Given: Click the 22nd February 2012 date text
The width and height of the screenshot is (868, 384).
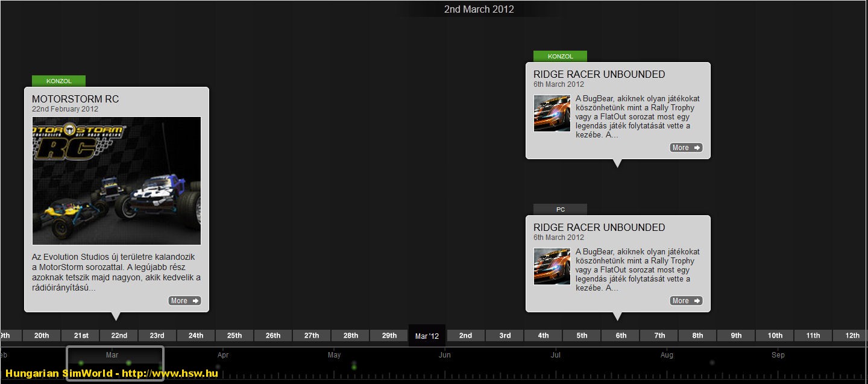Looking at the screenshot, I should (x=65, y=109).
